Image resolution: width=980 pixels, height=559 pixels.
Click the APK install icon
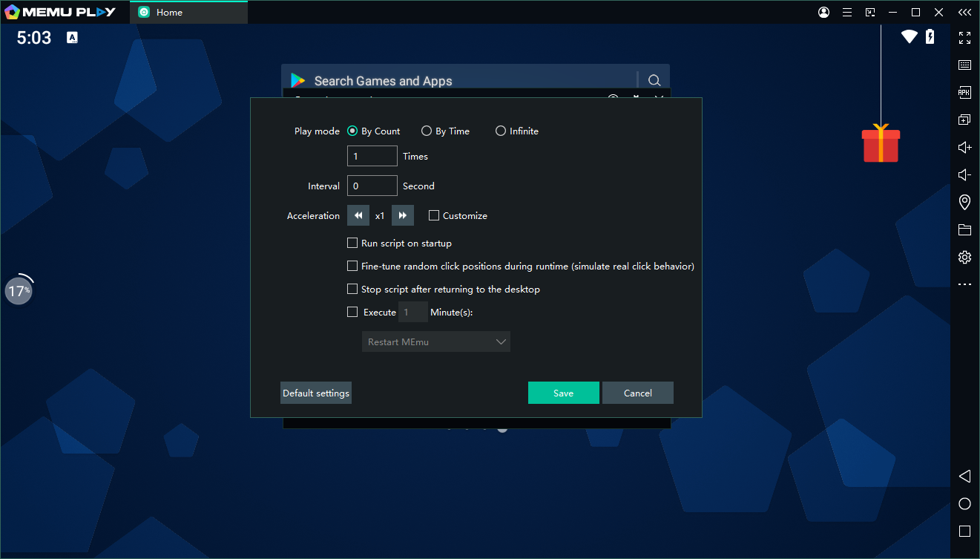pos(964,93)
